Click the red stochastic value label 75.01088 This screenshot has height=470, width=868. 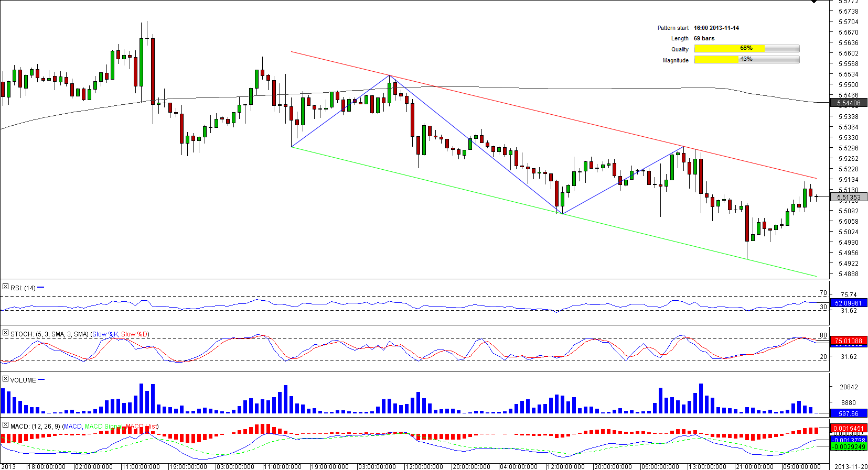[849, 341]
